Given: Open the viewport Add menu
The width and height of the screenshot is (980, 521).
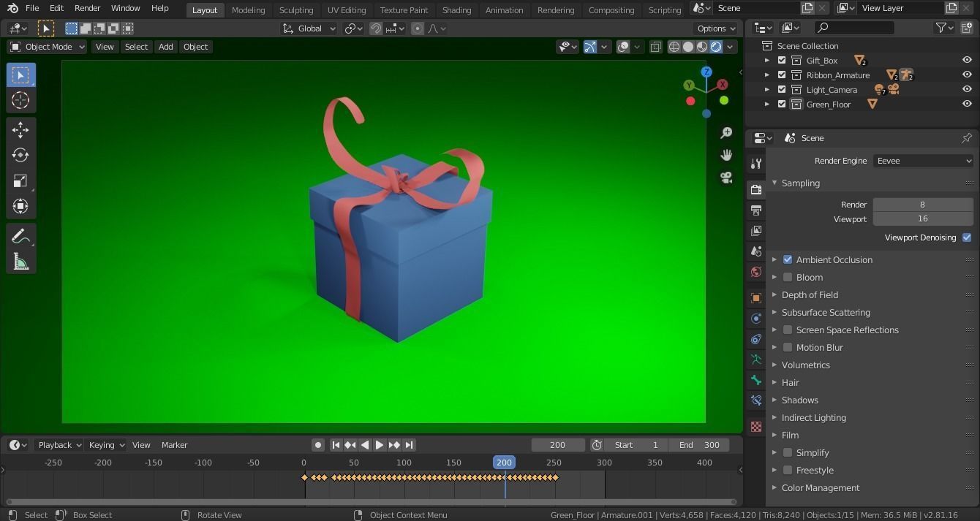Looking at the screenshot, I should coord(166,47).
